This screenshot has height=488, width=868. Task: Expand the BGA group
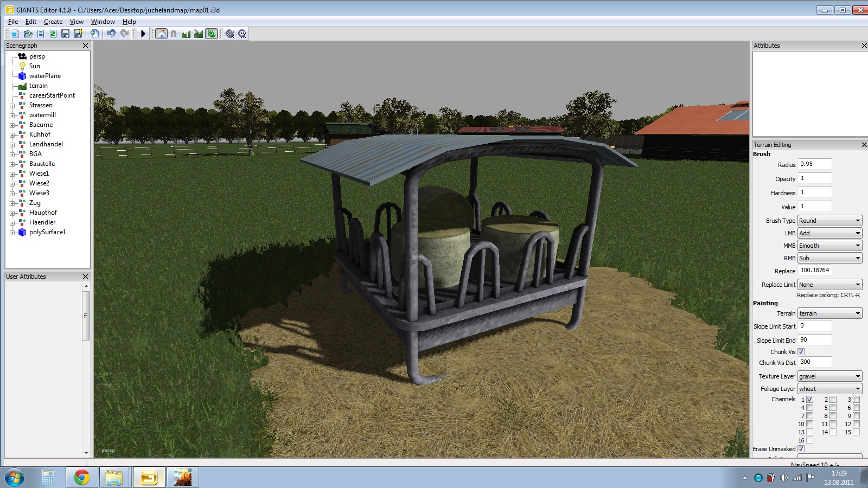coord(12,155)
